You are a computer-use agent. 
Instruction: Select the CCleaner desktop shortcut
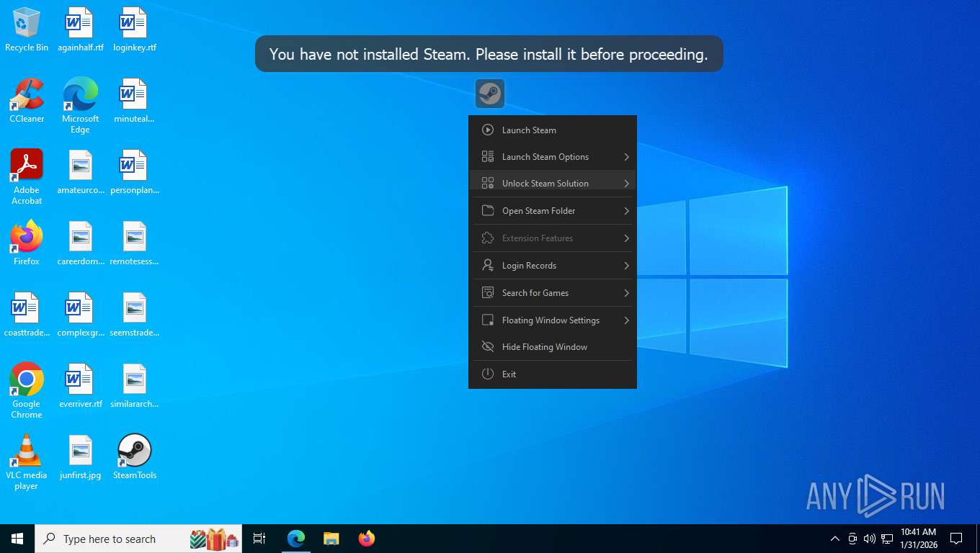click(x=27, y=100)
